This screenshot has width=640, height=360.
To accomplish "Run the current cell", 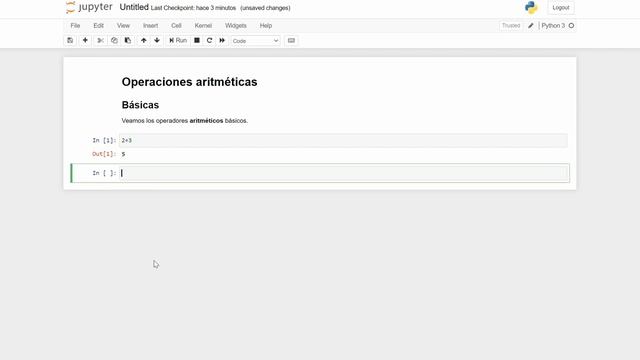I will point(178,40).
